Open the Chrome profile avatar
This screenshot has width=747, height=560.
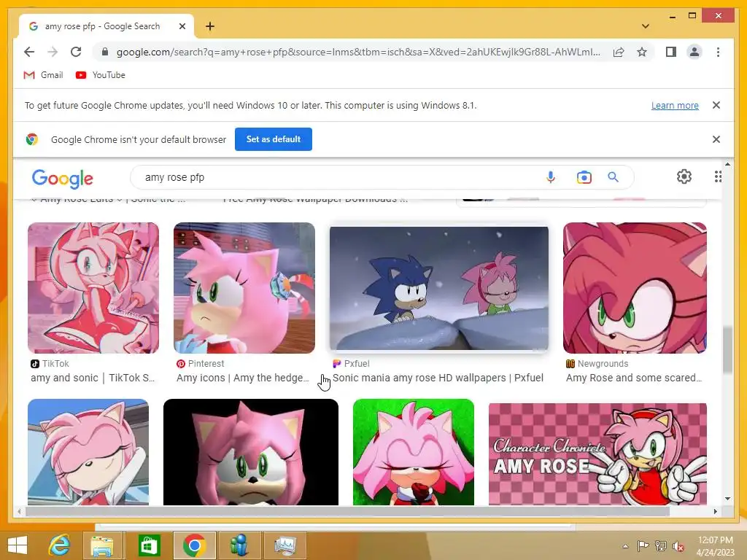694,52
